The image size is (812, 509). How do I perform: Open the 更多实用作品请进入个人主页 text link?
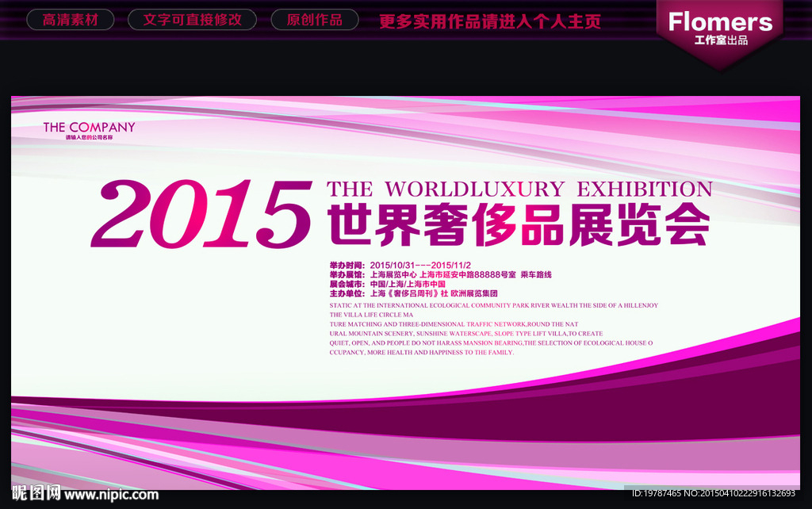pyautogui.click(x=490, y=21)
